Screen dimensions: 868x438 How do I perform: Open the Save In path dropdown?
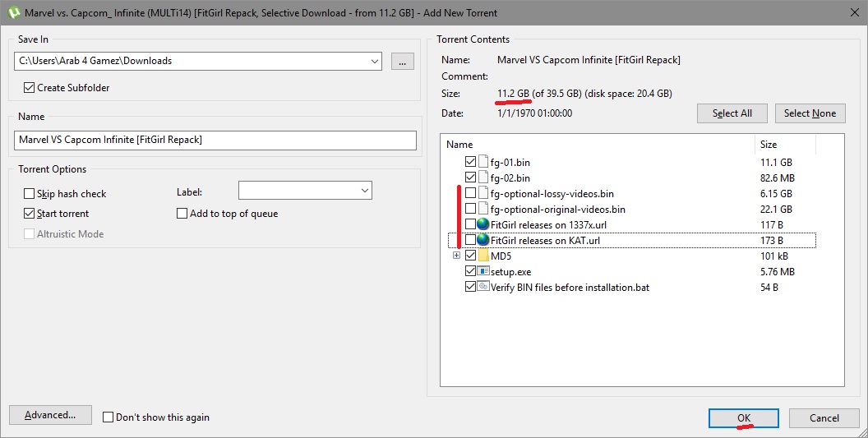tap(375, 61)
